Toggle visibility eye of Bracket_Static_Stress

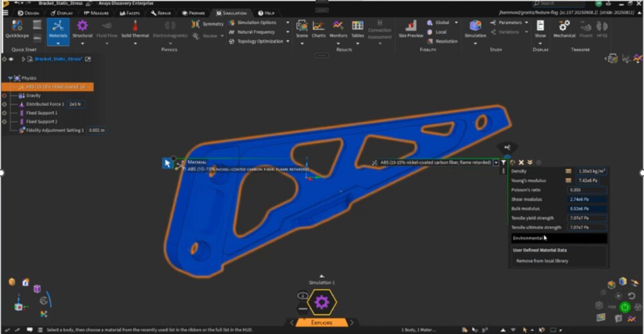11,59
